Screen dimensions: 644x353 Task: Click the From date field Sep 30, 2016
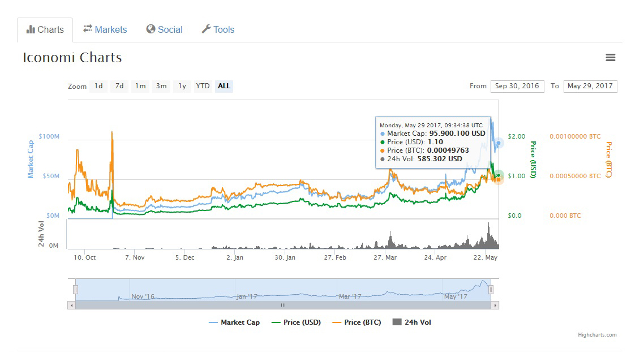click(x=517, y=86)
